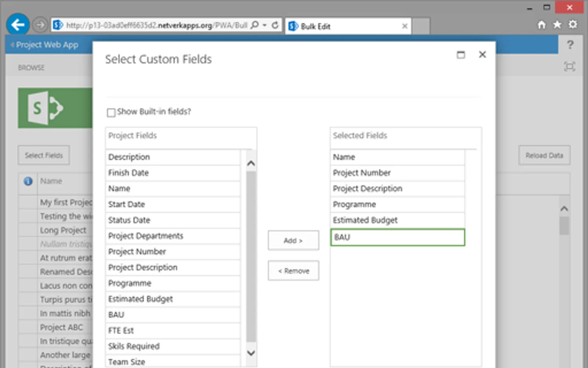Select Project Departments field
This screenshot has height=368, width=588.
pyautogui.click(x=173, y=236)
